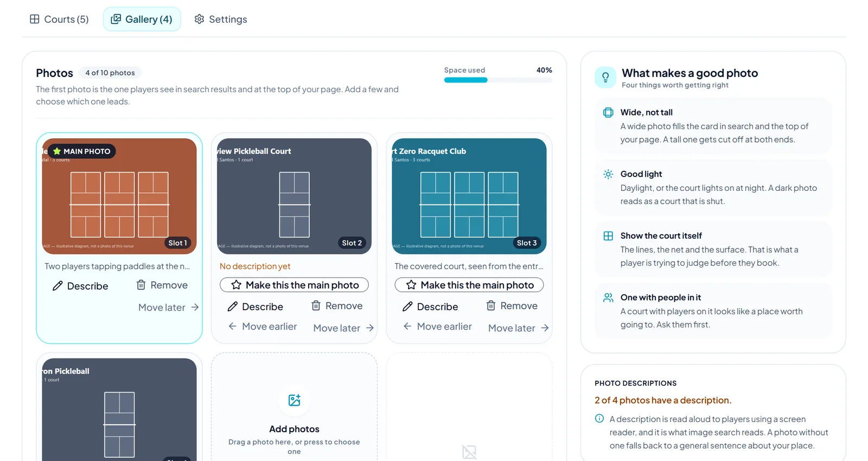Screen dimensions: 868x461
Task: Move the Slot 2 photo later
Action: pyautogui.click(x=343, y=328)
